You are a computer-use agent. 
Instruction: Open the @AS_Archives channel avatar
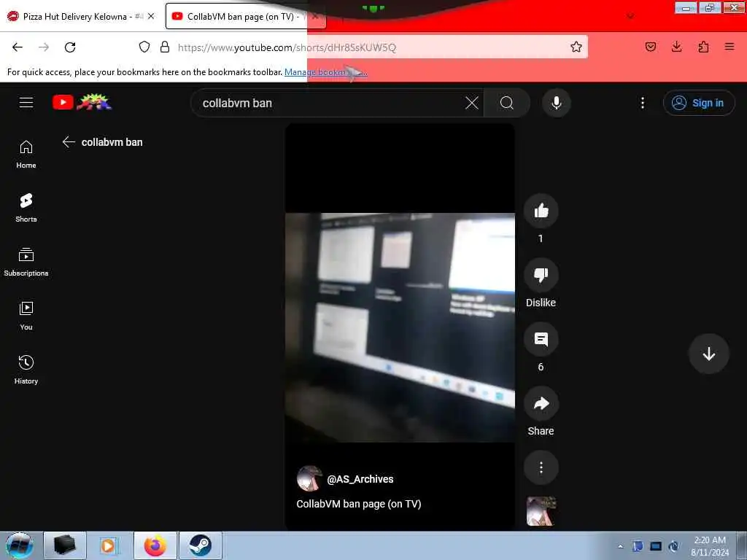click(x=309, y=478)
